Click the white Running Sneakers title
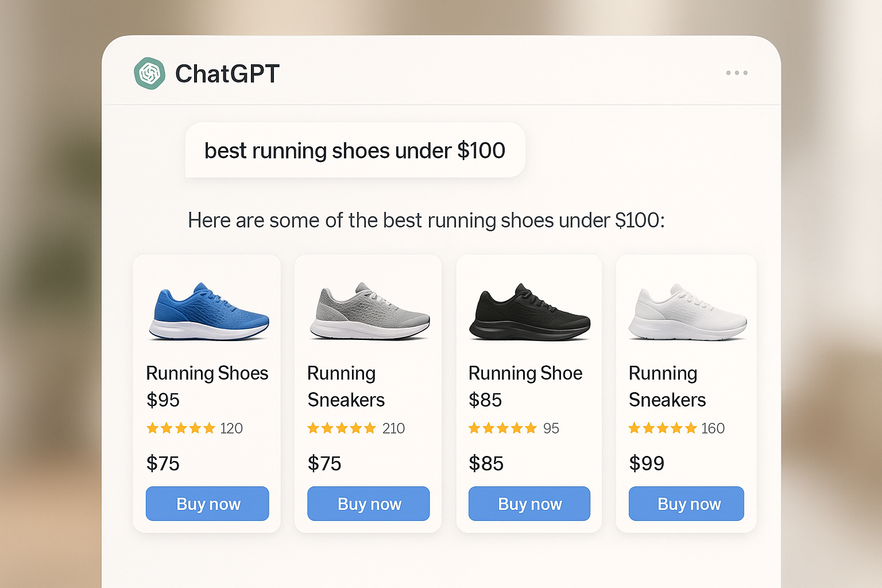 668,386
